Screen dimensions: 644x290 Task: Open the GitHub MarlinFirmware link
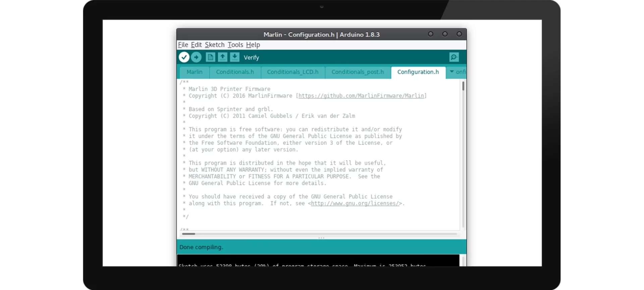click(x=361, y=96)
